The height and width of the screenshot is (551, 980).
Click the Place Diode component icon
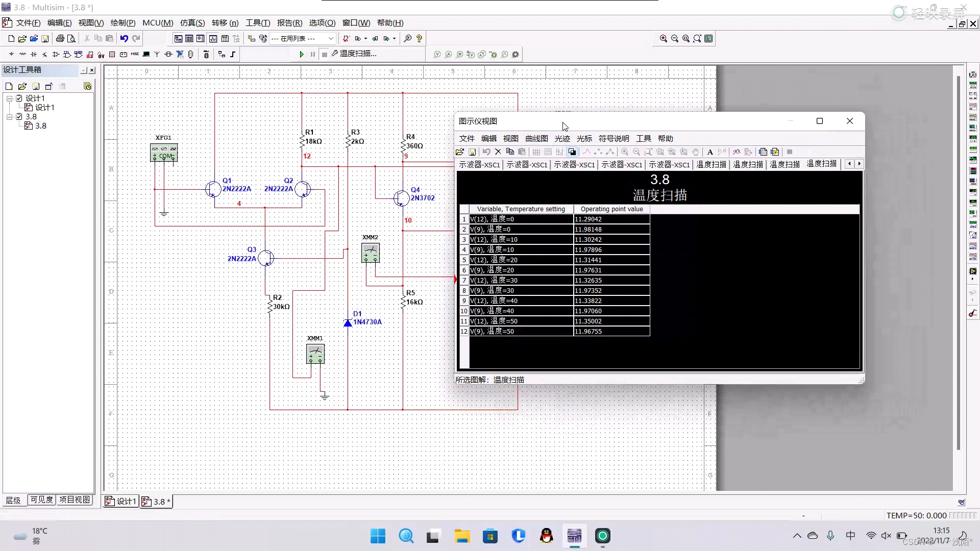34,54
